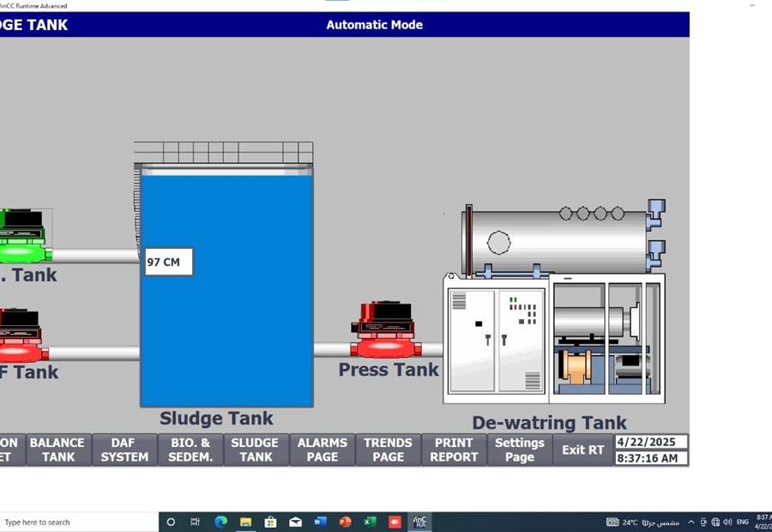Open Mail app from taskbar
772x532 pixels.
295,523
